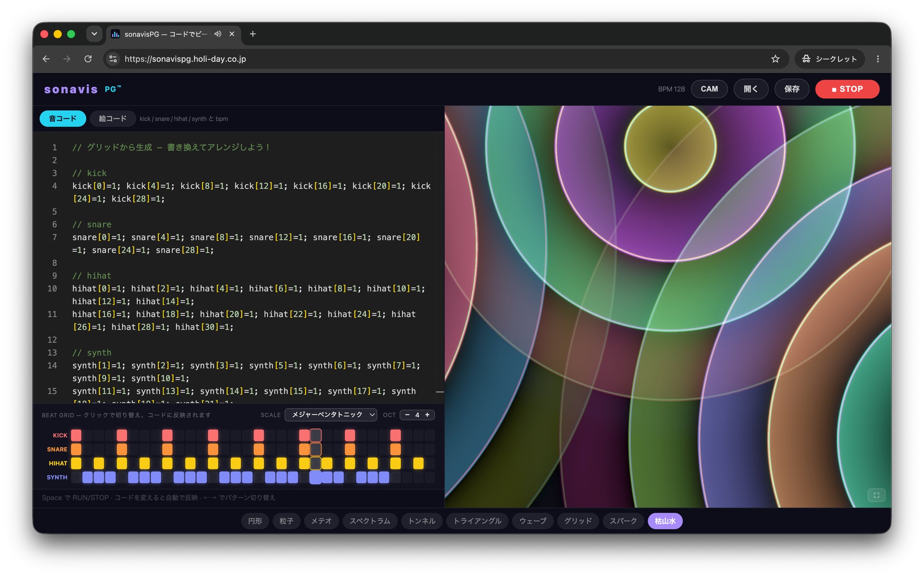Screen dimensions: 924x577
Task: Close the sonavisPG browser tab
Action: (232, 34)
